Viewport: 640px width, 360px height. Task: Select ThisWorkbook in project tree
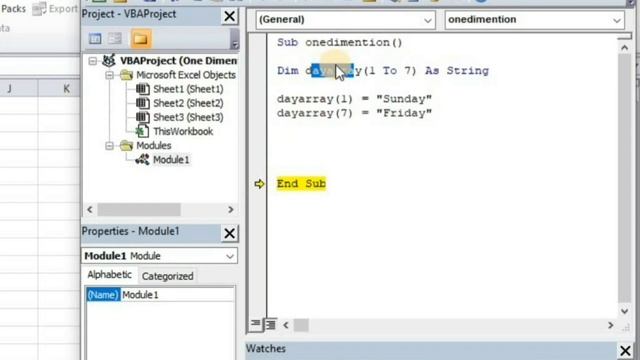[x=183, y=131]
